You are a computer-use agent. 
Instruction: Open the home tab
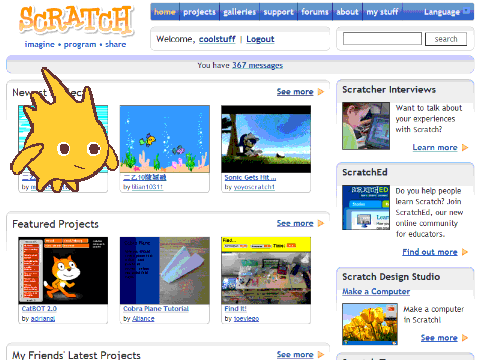click(x=165, y=12)
